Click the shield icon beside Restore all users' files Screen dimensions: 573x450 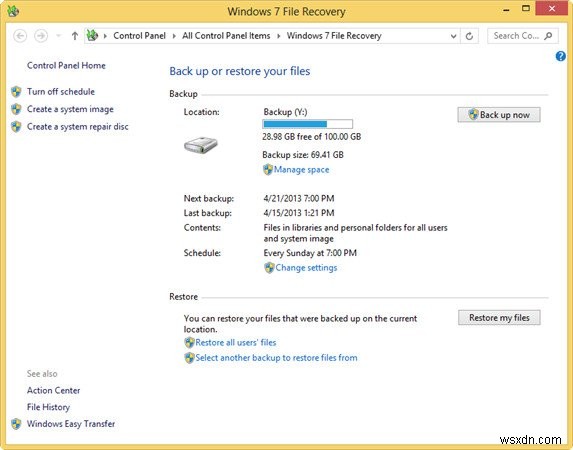click(189, 343)
